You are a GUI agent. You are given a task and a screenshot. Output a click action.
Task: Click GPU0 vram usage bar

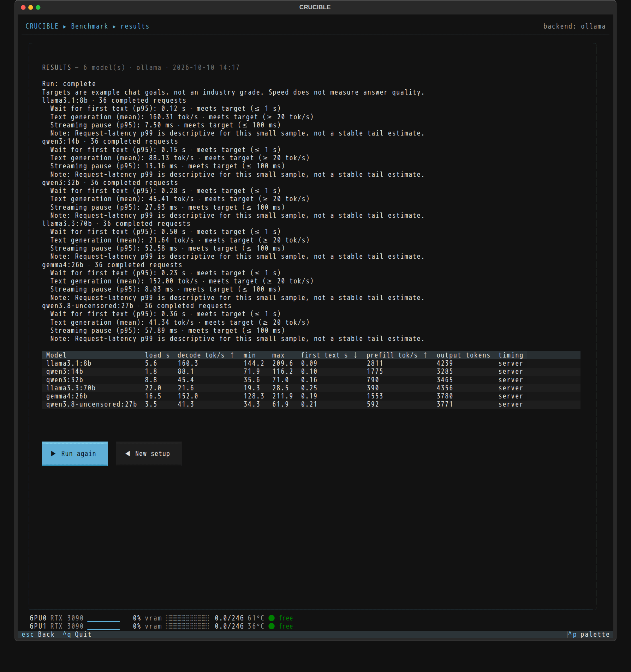click(x=187, y=618)
